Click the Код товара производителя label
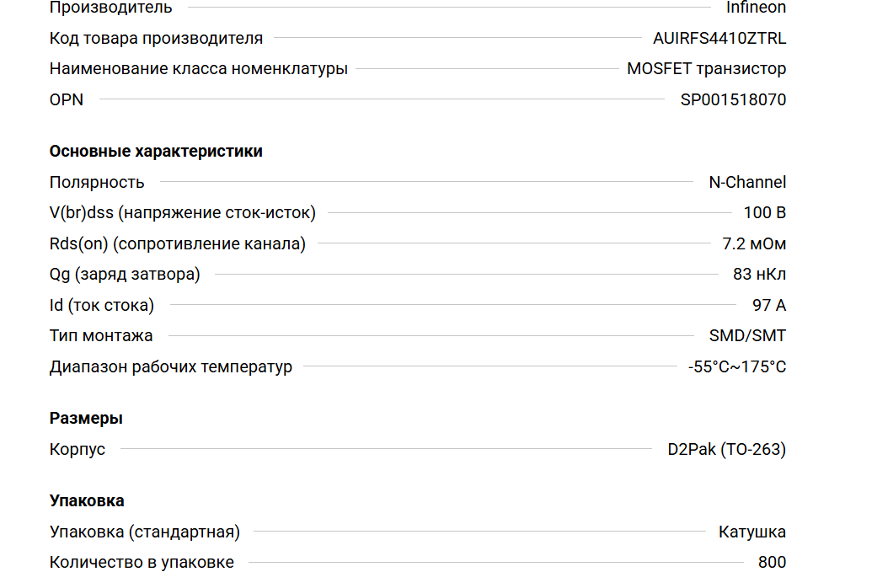This screenshot has height=588, width=877. point(156,38)
